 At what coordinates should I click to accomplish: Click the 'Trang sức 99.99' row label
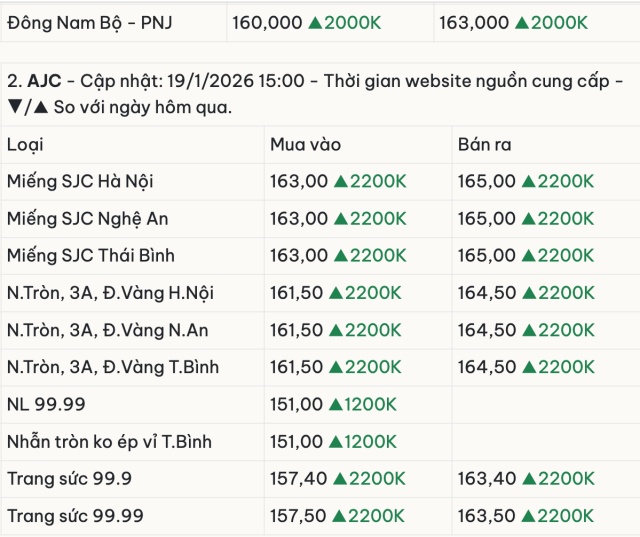coord(75,516)
